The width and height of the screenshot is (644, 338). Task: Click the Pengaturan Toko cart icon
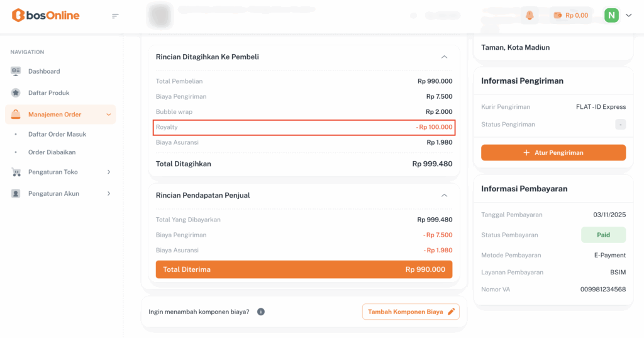(16, 172)
